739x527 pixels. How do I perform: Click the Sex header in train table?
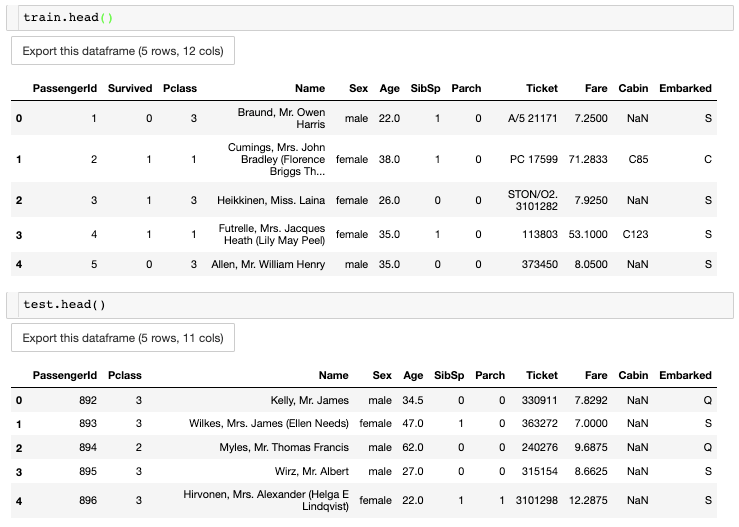pos(358,89)
